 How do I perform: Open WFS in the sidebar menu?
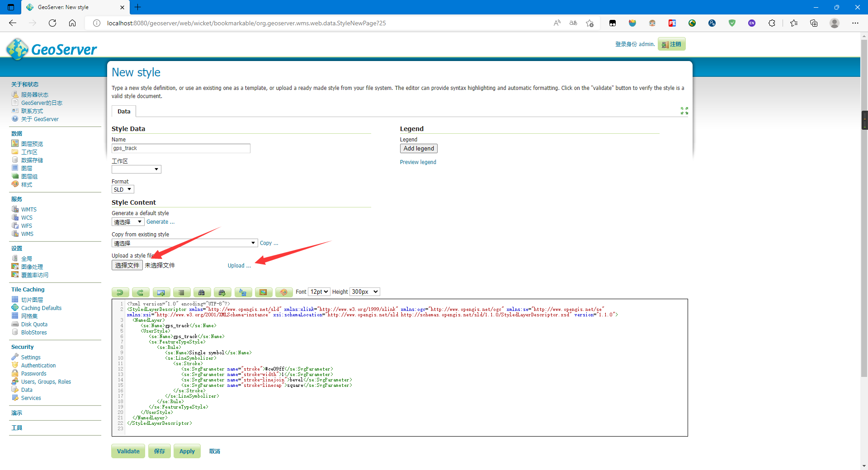[27, 226]
